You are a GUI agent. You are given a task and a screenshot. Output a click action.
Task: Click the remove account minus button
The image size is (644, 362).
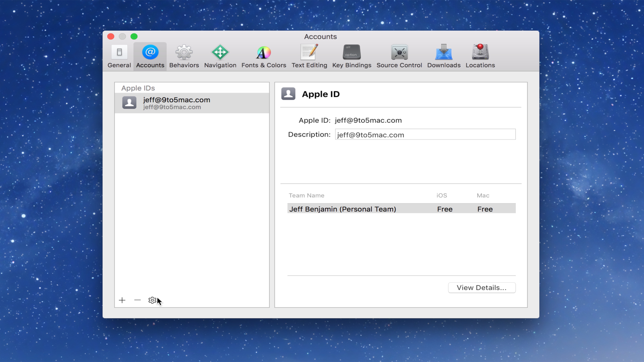pos(137,300)
